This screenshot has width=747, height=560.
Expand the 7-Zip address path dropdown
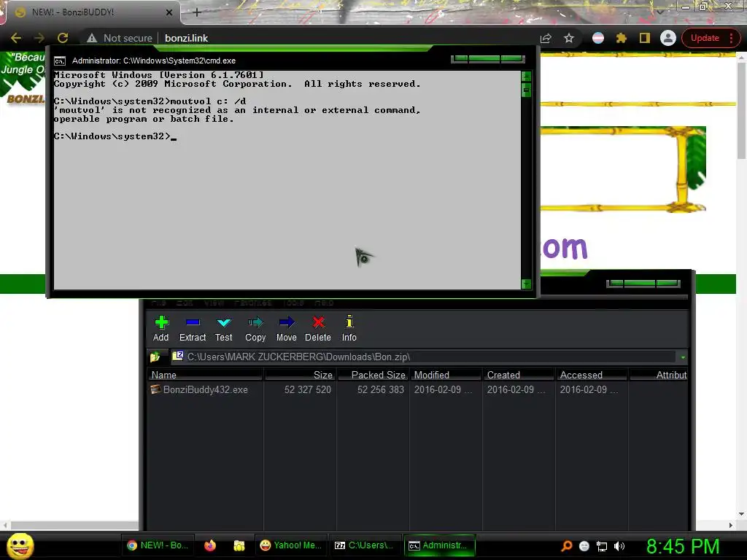(683, 357)
